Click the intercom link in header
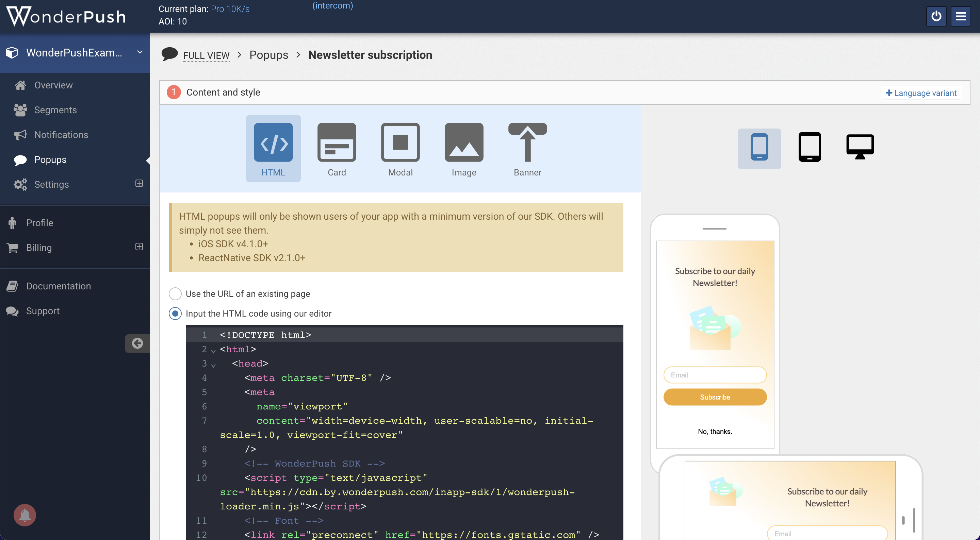 332,5
